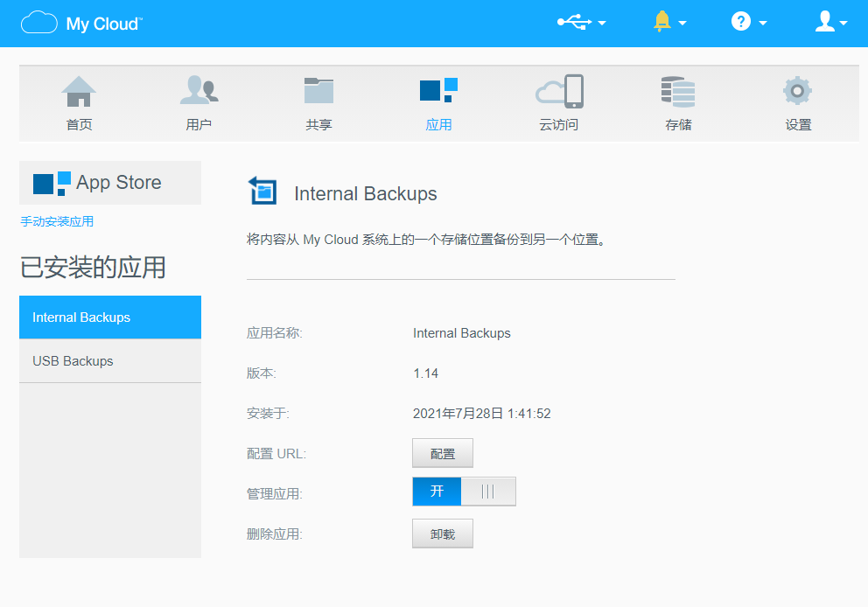Click the 设置 tab label
The image size is (868, 607).
798,124
